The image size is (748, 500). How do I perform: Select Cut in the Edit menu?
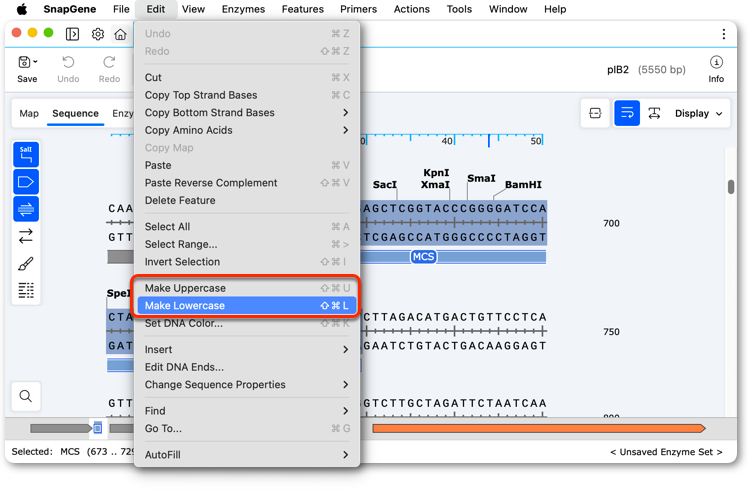coord(247,77)
